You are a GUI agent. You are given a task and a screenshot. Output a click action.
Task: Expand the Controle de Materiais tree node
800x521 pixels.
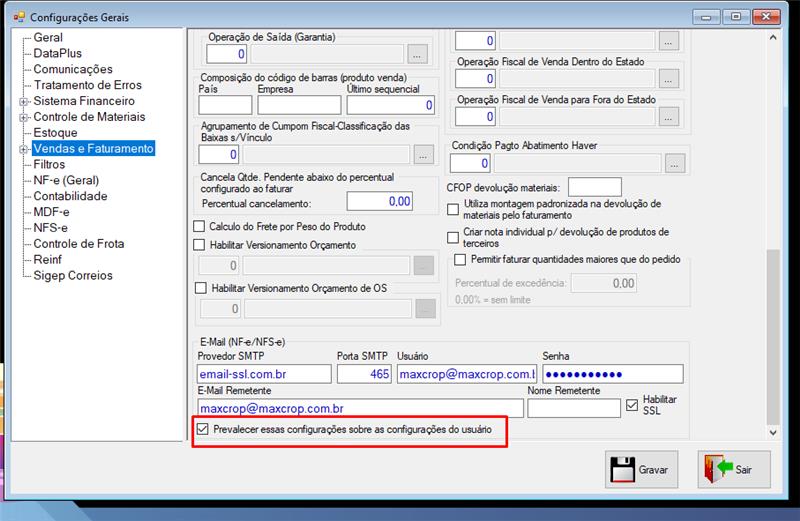click(x=23, y=117)
